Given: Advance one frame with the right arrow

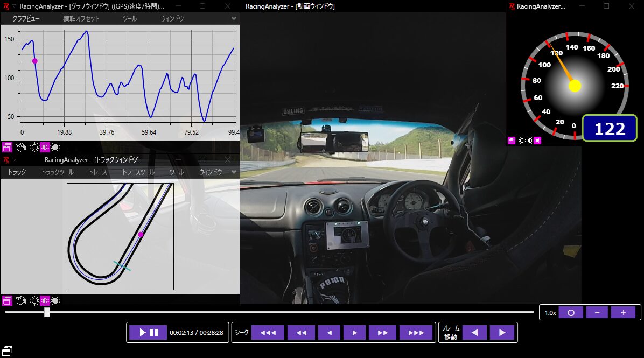Looking at the screenshot, I should point(502,333).
